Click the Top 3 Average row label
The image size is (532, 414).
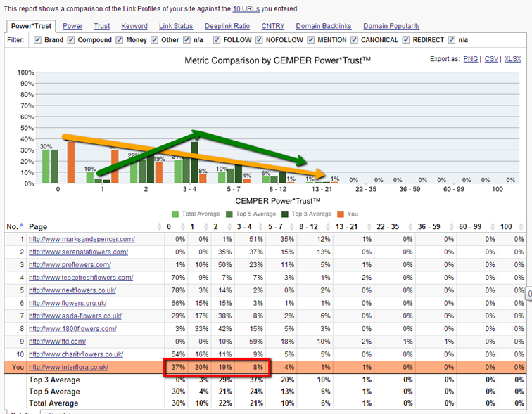click(54, 380)
